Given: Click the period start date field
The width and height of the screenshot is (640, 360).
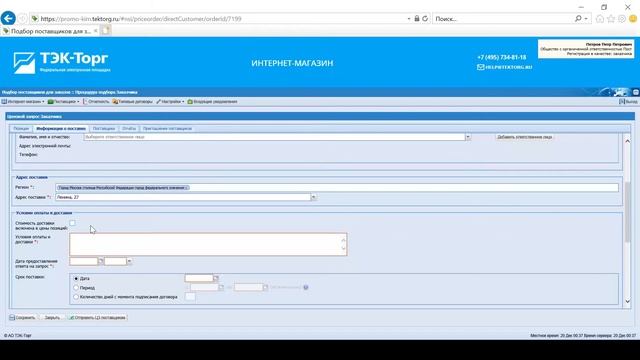Looking at the screenshot, I should [204, 288].
